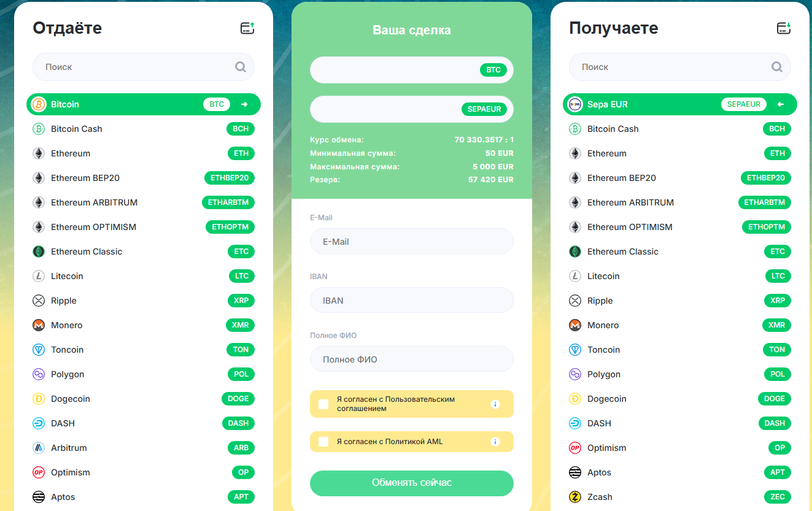Click the Polygon icon in Отдаёте list

point(39,374)
